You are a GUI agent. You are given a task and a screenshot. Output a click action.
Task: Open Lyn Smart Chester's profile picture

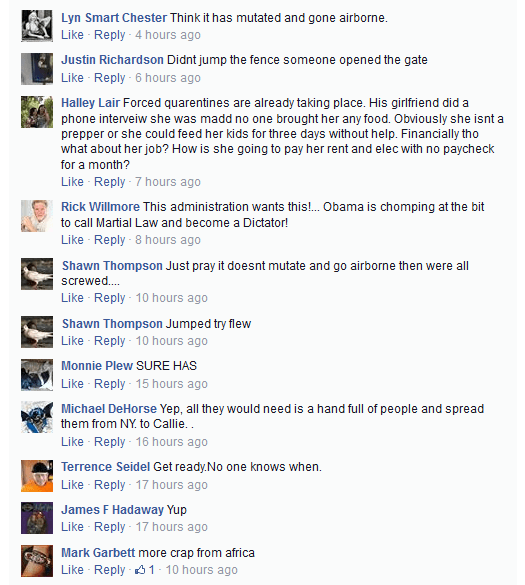coord(37,26)
